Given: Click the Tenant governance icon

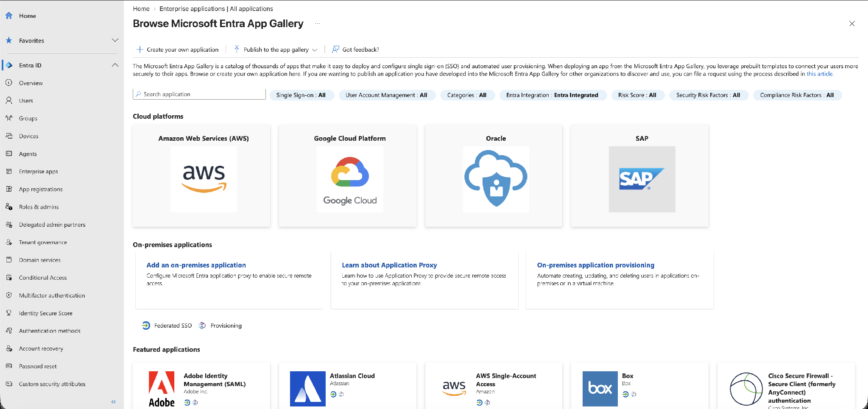Looking at the screenshot, I should (9, 242).
